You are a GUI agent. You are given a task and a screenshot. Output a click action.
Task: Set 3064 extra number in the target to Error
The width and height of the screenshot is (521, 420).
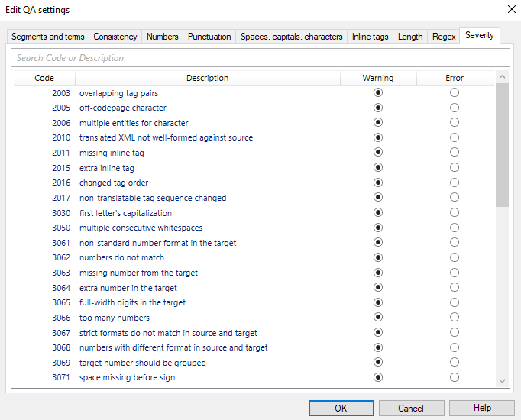pyautogui.click(x=455, y=288)
